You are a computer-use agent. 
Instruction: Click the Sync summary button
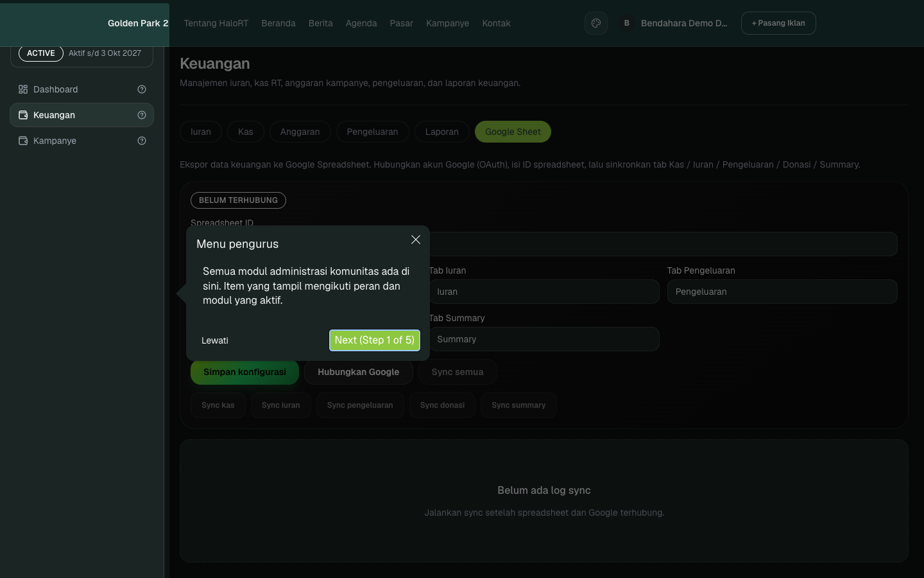518,405
